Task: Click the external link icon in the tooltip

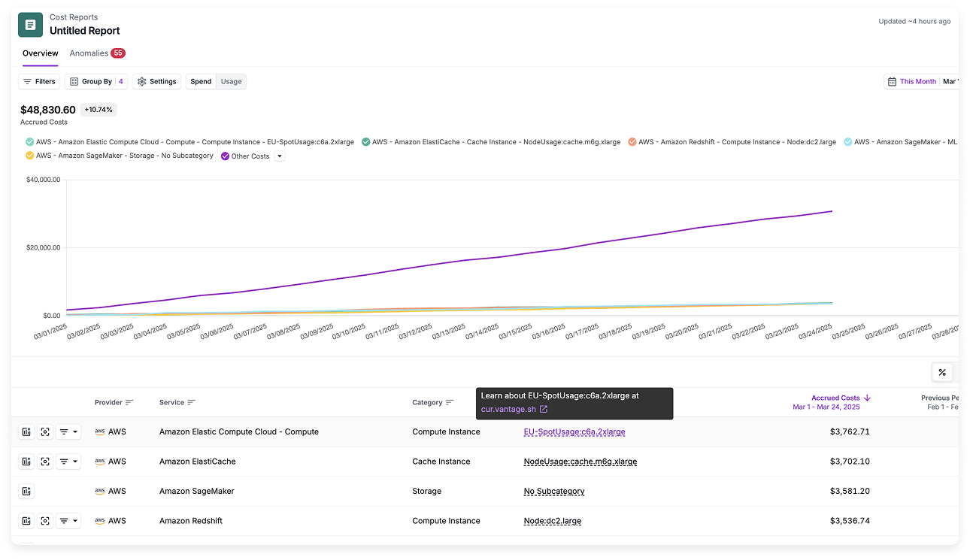Action: pyautogui.click(x=544, y=409)
